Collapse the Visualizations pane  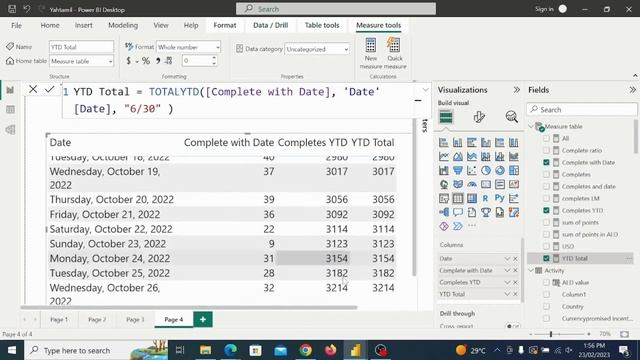point(517,90)
